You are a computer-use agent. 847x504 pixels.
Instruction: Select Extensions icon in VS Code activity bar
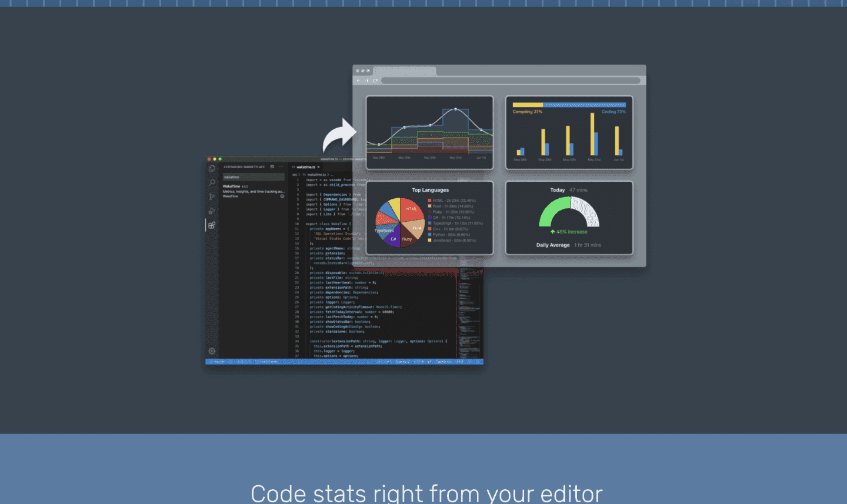(212, 225)
